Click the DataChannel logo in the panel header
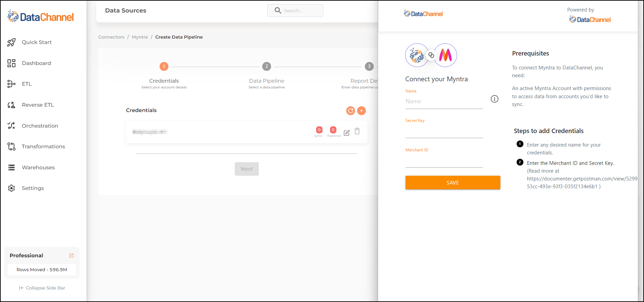This screenshot has height=302, width=644. point(423,14)
